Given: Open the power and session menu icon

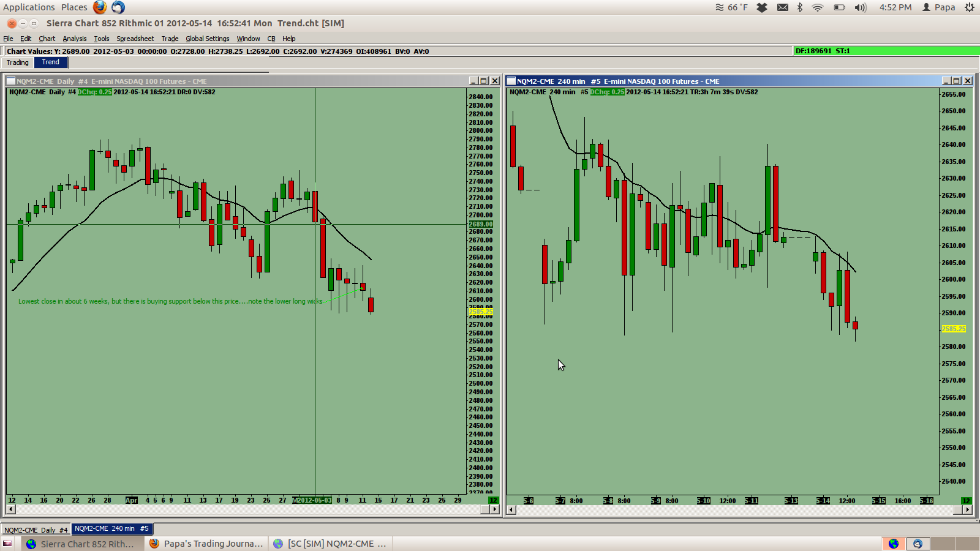Looking at the screenshot, I should click(x=970, y=7).
